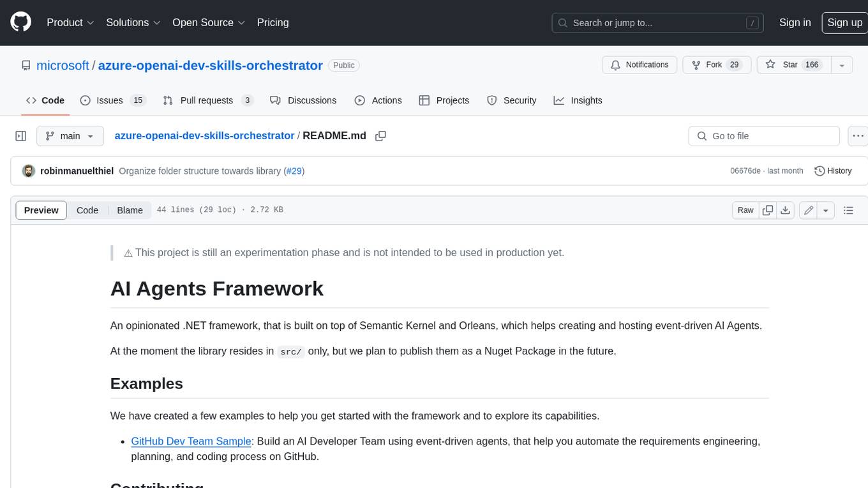Open the GitHub Dev Team Sample link
The width and height of the screenshot is (868, 488).
click(x=191, y=441)
